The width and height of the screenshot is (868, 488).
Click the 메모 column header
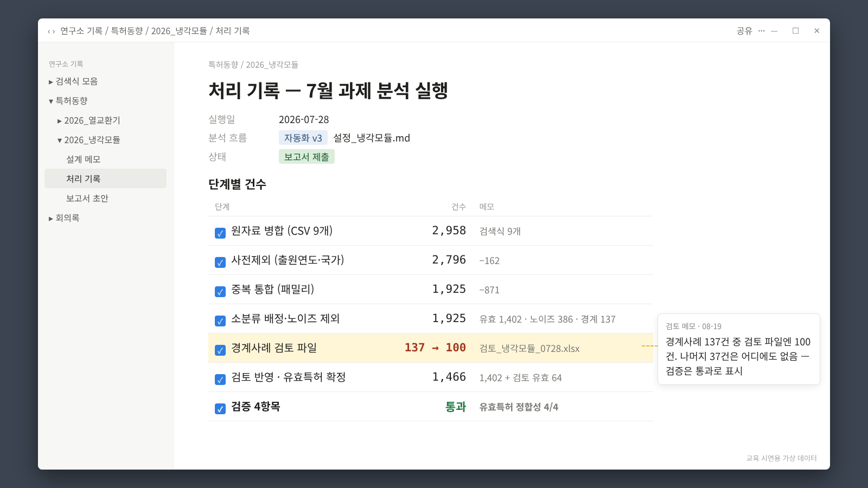click(x=487, y=207)
